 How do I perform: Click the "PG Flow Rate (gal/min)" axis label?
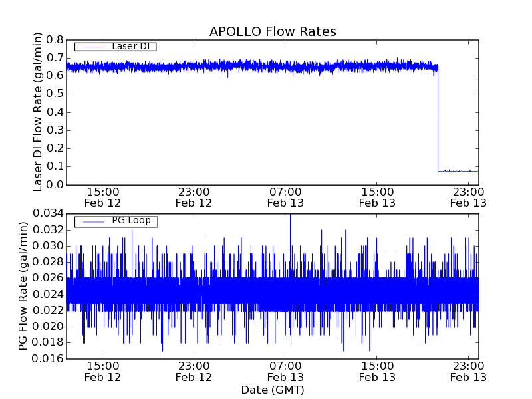(23, 286)
